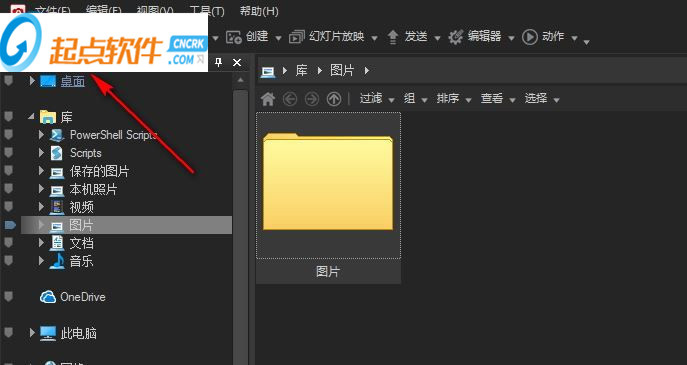Toggle Easy-Select marker for 音乐

[x=8, y=261]
